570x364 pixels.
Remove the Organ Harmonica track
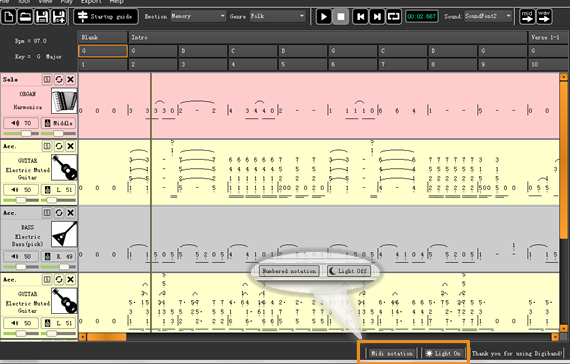click(x=71, y=79)
